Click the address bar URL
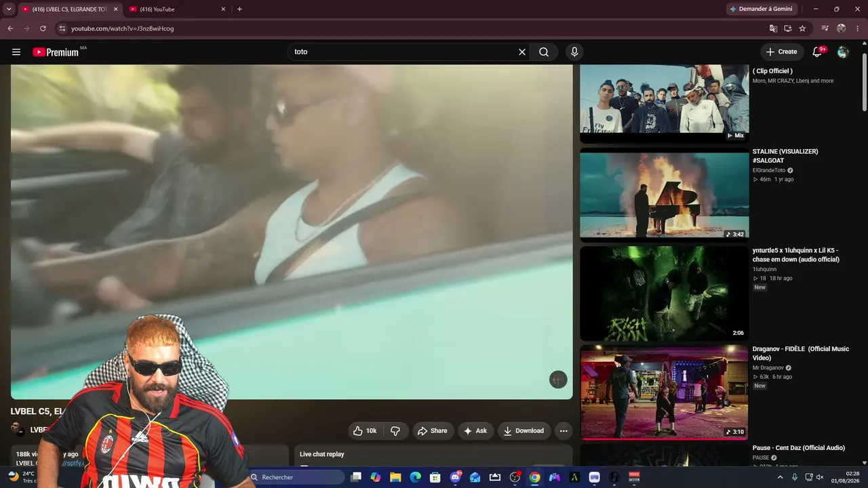868x488 pixels. click(x=123, y=28)
